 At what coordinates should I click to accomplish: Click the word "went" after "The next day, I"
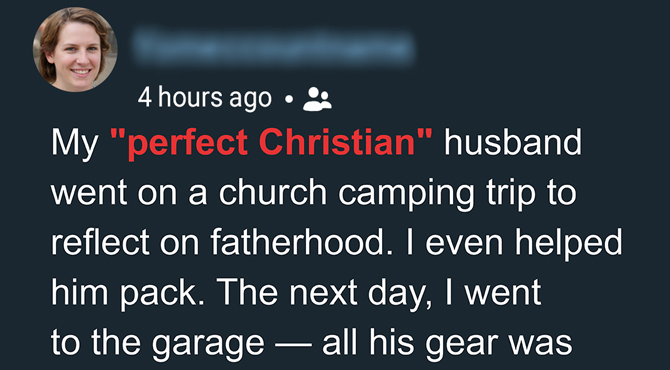point(503,294)
